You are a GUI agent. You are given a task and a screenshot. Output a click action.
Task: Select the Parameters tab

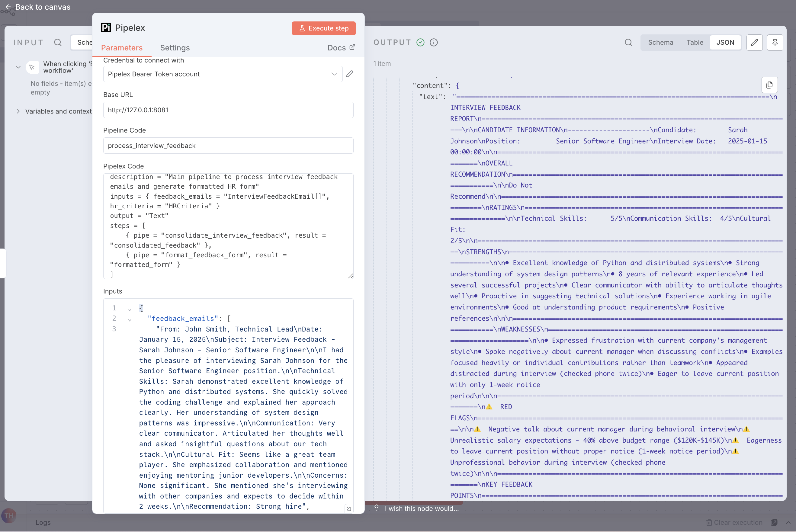click(121, 48)
